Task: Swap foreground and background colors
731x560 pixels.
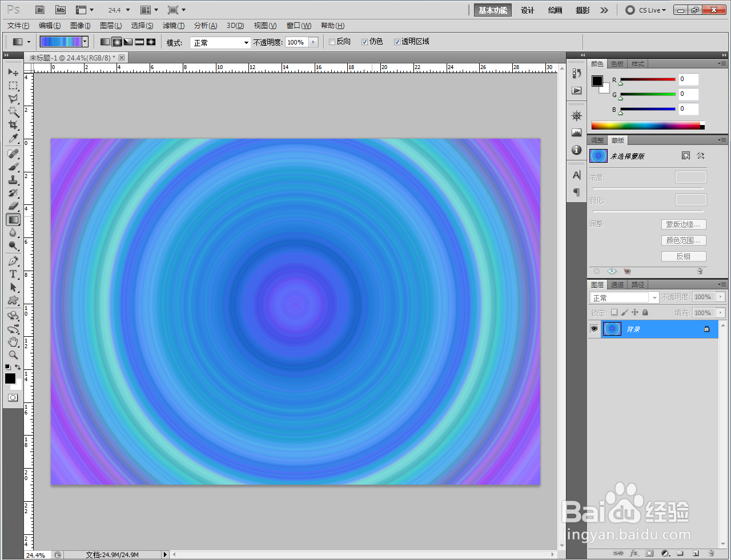Action: point(18,367)
